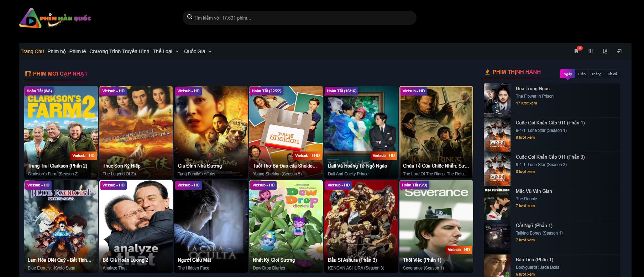Switch trending list to Tuần tab
Viewport: 644px width, 277px height.
click(x=581, y=74)
